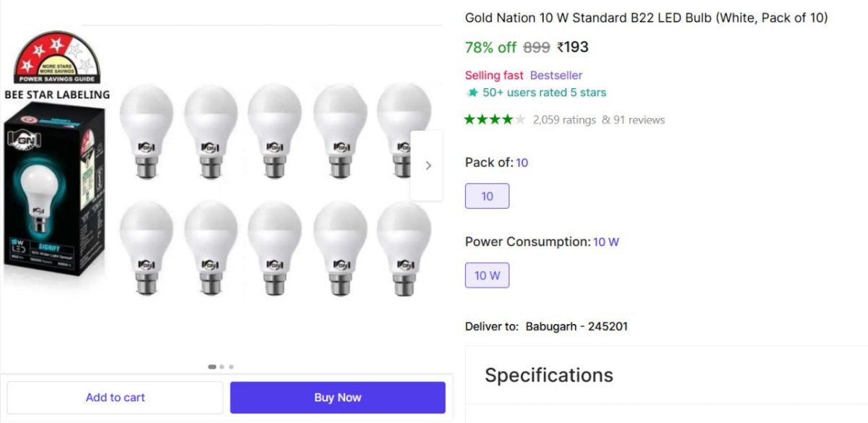Screen dimensions: 868x423
Task: Click the next image arrow chevron
Action: click(427, 166)
